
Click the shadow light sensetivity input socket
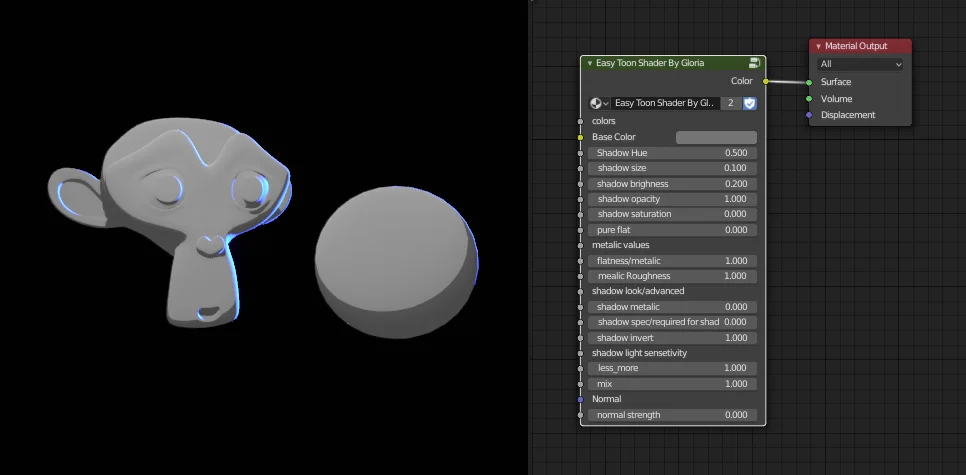[x=580, y=353]
